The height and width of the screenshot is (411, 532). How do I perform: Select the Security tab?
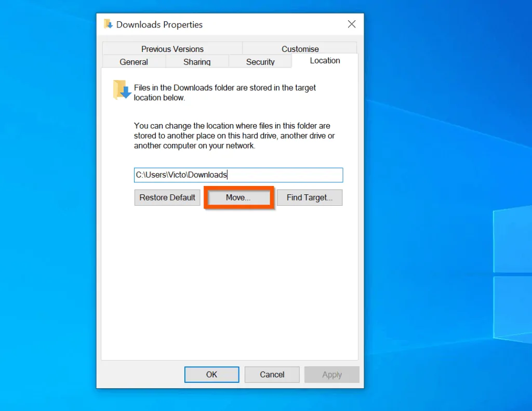(x=260, y=61)
